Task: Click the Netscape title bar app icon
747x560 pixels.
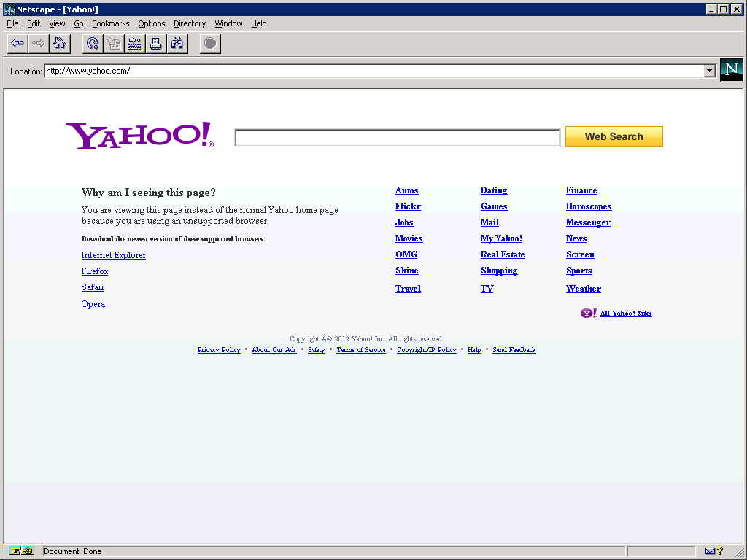Action: point(9,9)
